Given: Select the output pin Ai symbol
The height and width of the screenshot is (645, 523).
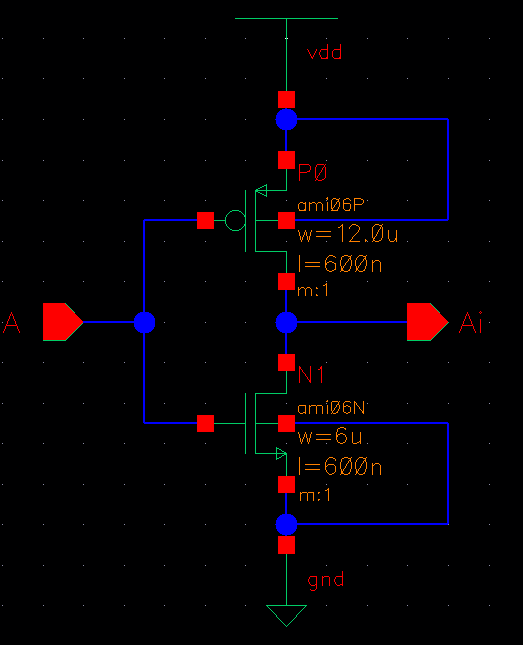Looking at the screenshot, I should click(x=427, y=322).
